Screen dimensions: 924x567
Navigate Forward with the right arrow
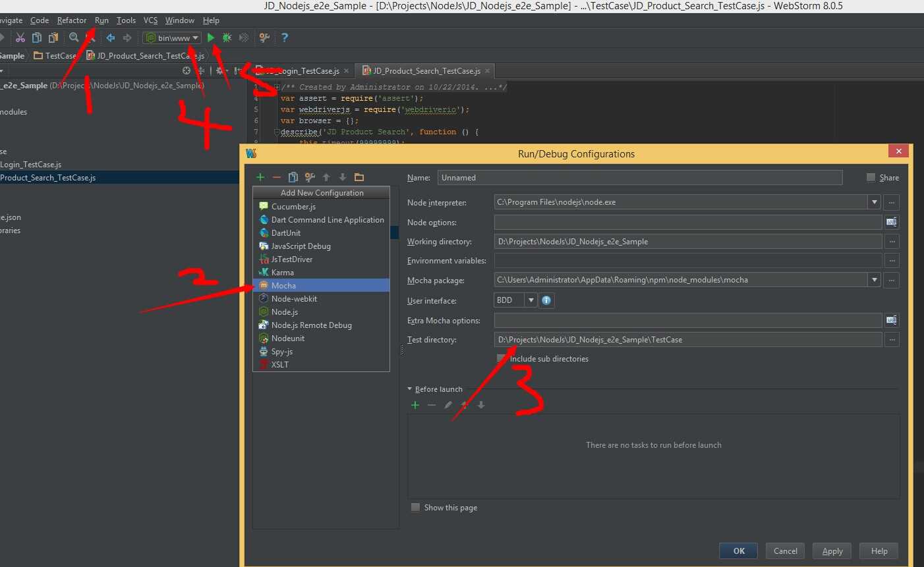(127, 38)
